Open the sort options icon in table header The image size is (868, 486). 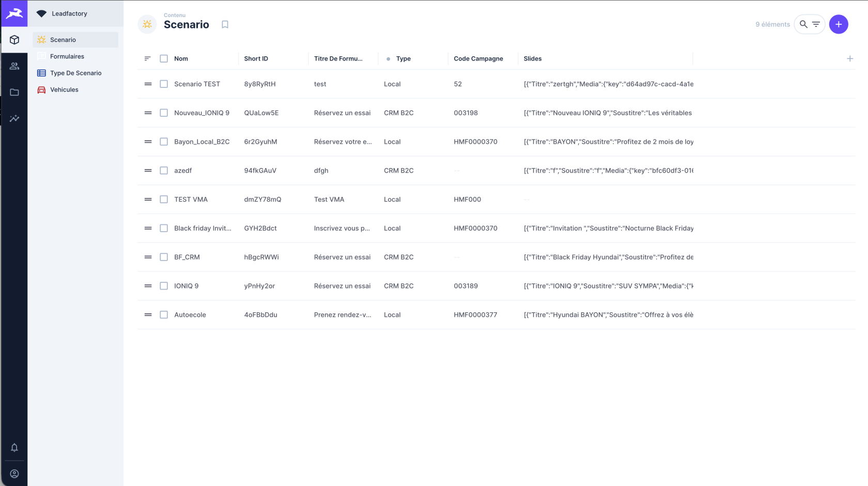(147, 59)
